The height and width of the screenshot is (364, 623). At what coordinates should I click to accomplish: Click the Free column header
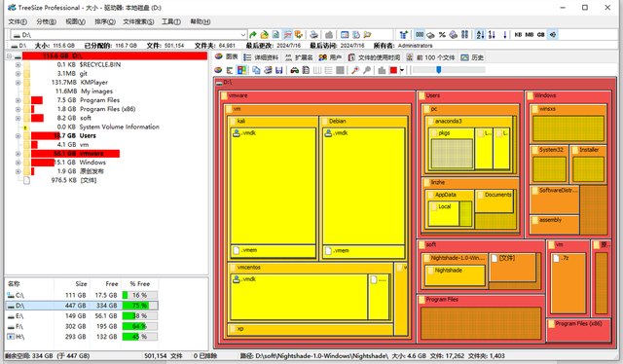pos(105,284)
